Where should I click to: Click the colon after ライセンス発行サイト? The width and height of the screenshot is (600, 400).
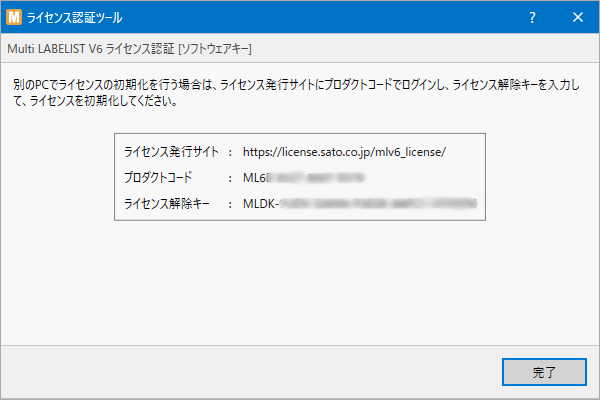(231, 152)
